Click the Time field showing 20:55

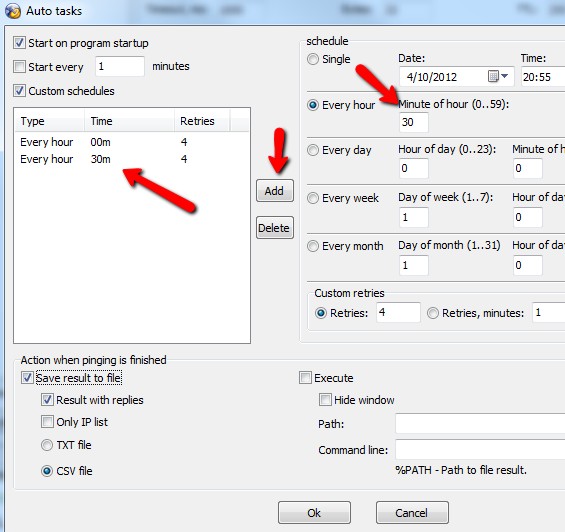(543, 76)
